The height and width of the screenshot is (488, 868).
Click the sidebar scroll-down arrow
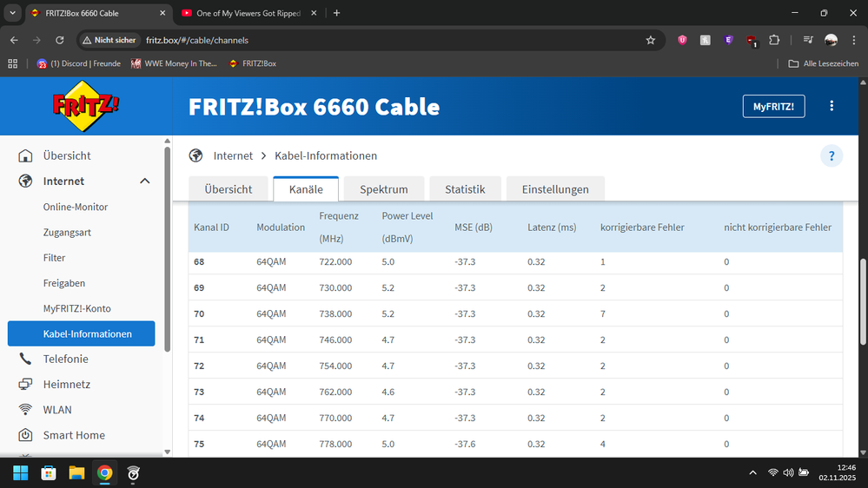tap(167, 452)
